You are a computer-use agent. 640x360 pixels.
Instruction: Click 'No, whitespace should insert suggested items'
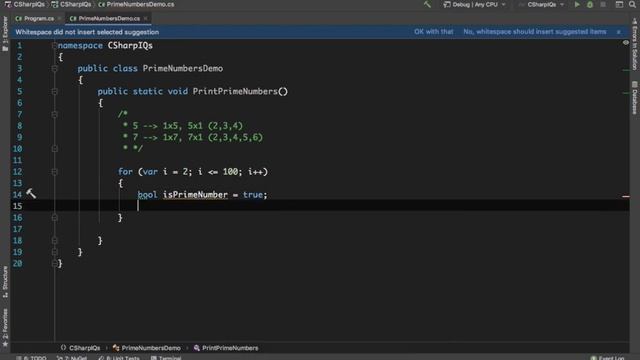click(535, 32)
